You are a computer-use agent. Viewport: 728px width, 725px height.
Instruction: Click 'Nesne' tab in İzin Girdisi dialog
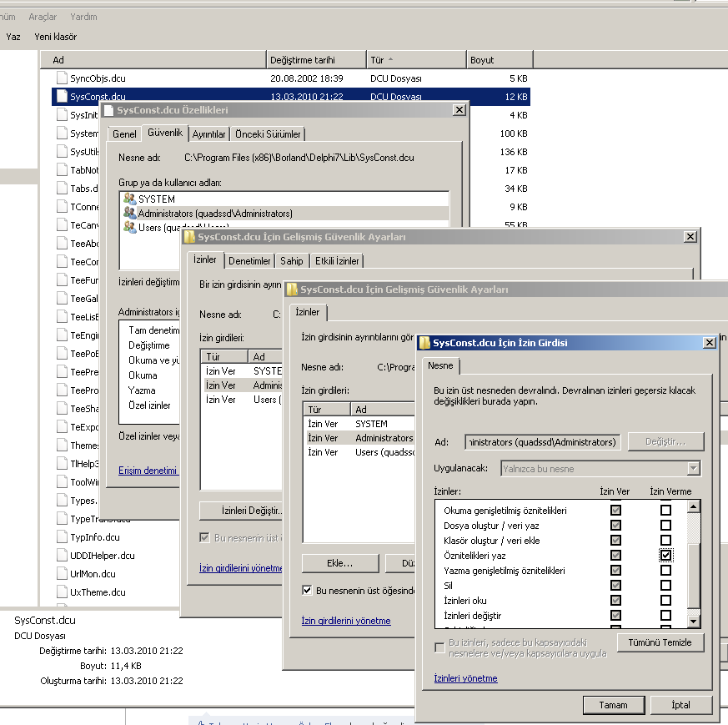coord(440,365)
